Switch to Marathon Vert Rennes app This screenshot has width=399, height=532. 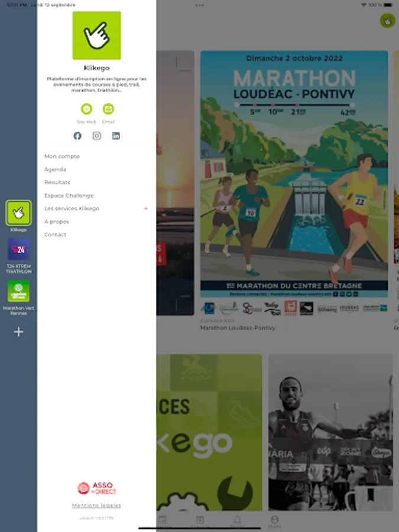tap(18, 291)
